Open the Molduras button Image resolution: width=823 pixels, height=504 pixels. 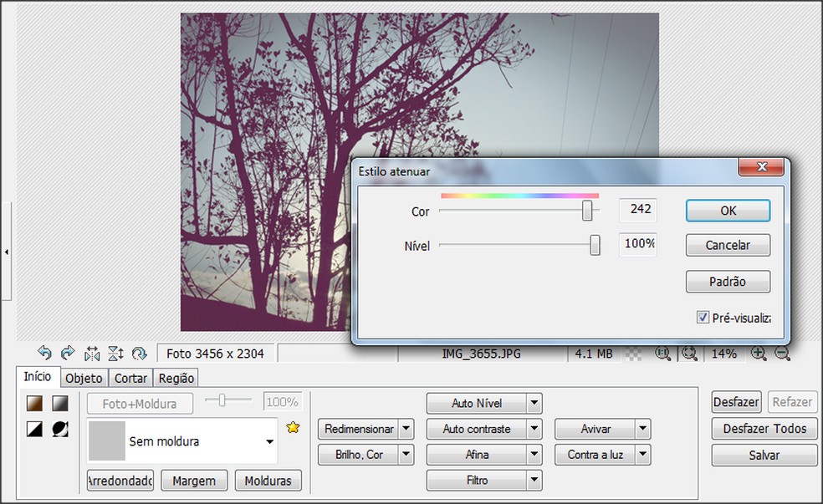point(268,481)
